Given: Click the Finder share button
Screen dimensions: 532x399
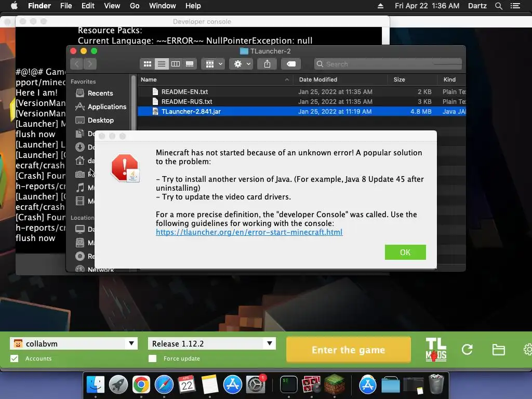Looking at the screenshot, I should [x=268, y=64].
